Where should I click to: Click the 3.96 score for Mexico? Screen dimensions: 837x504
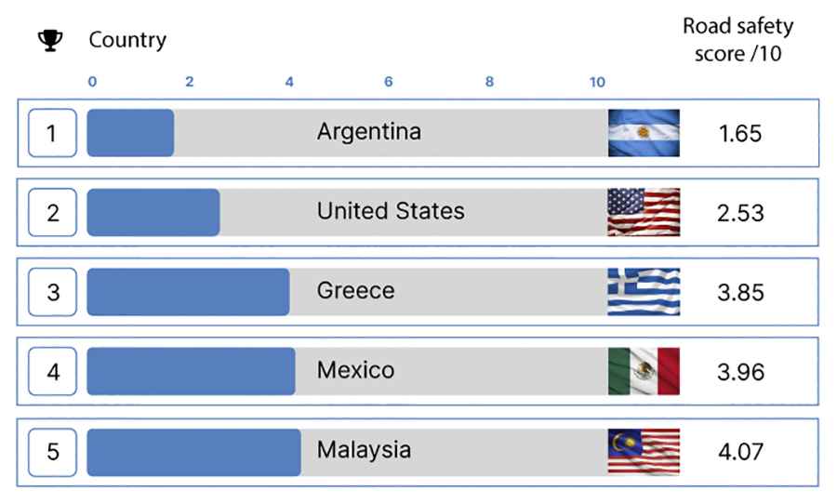[x=740, y=372]
